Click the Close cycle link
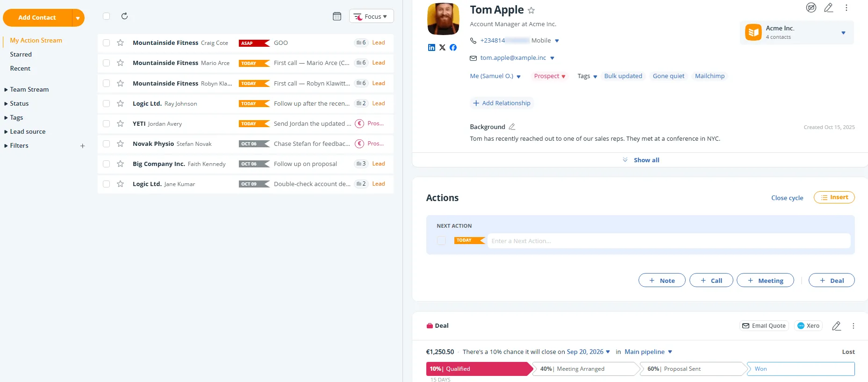Screen dimensions: 868x382 (787, 198)
